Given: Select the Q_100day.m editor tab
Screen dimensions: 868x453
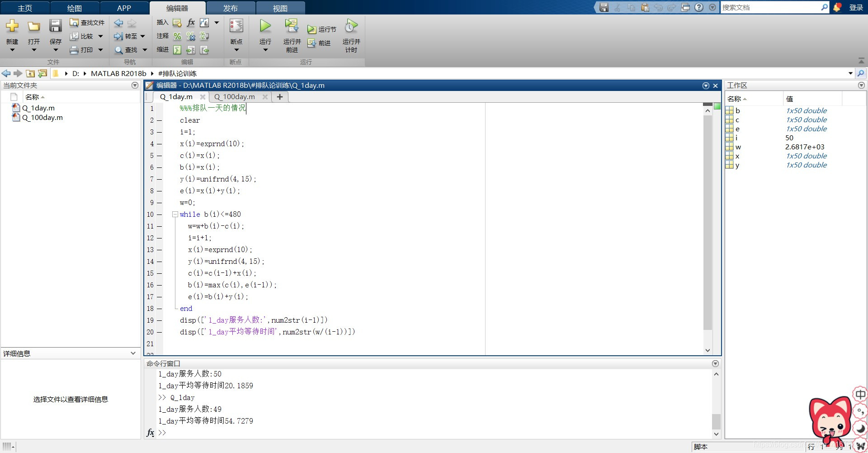Looking at the screenshot, I should [x=235, y=97].
